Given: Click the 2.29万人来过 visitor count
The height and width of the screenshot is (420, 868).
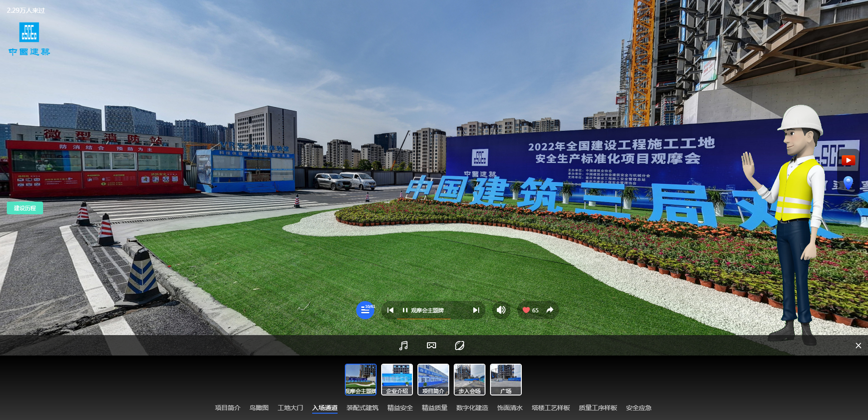Looking at the screenshot, I should (26, 10).
